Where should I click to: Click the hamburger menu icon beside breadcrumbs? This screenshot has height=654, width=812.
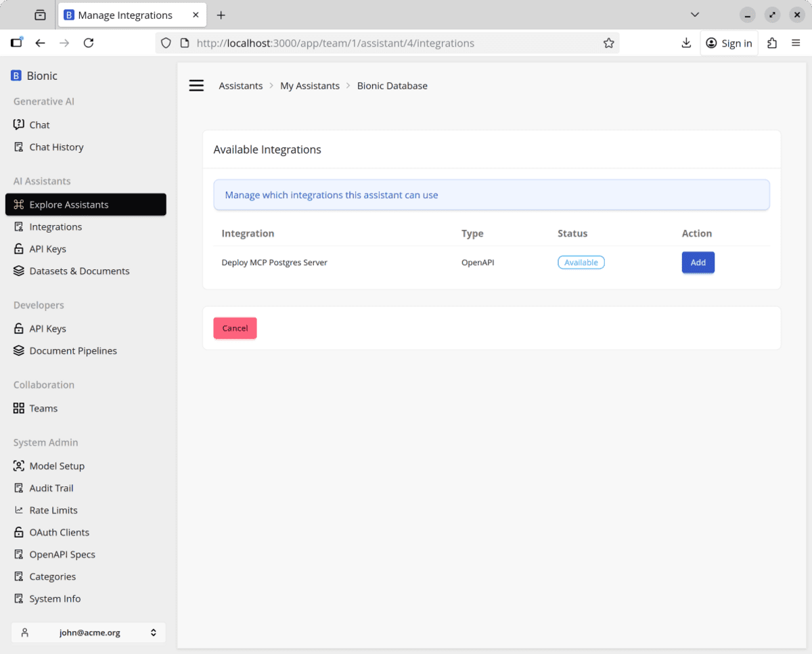pos(196,86)
